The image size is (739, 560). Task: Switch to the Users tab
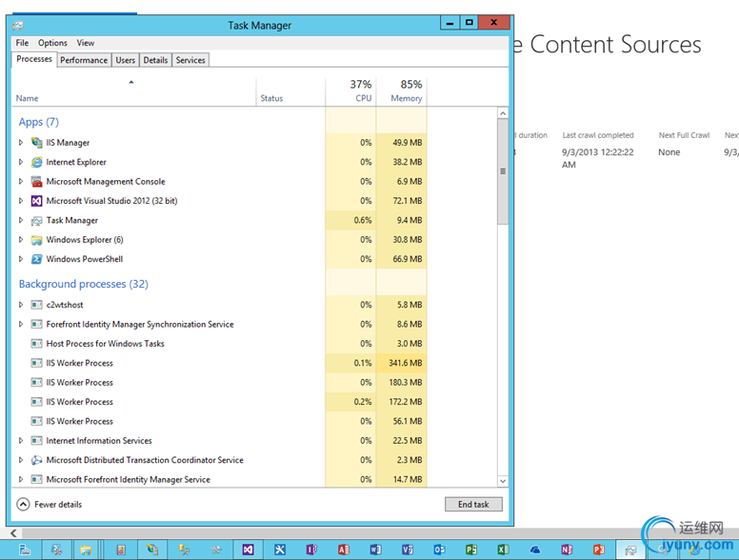[126, 60]
